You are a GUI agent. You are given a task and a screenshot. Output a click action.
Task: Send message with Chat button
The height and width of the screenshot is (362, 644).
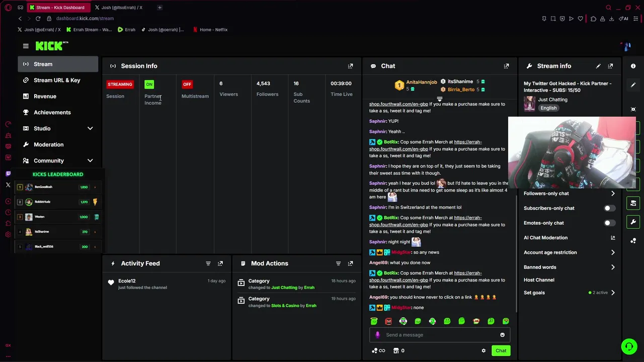pos(501,351)
